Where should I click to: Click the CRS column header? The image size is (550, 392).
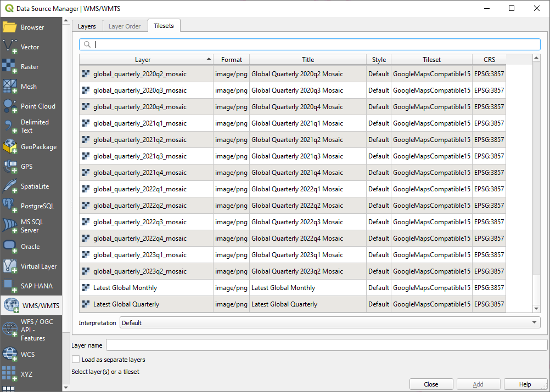(489, 60)
